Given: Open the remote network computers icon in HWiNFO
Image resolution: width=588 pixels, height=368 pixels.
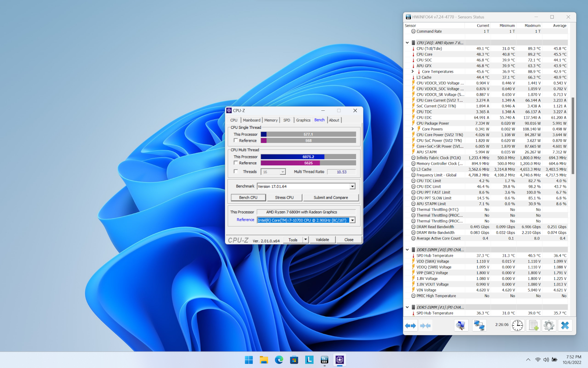Looking at the screenshot, I should click(x=479, y=326).
